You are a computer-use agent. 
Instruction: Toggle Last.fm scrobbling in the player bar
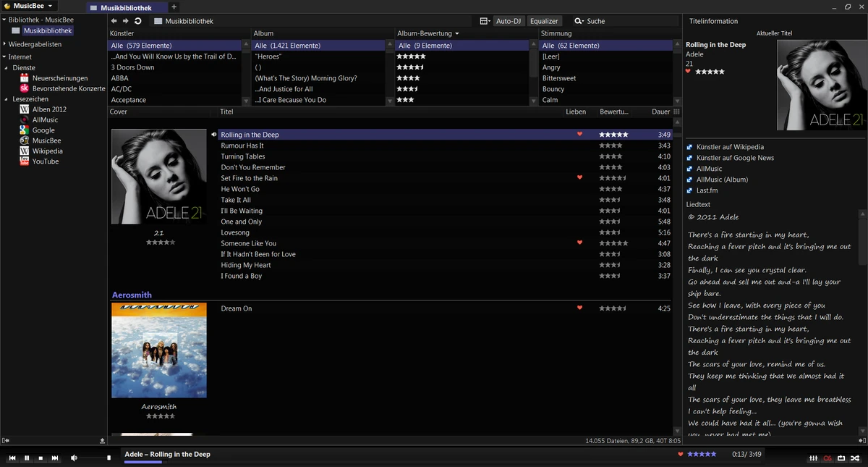click(x=827, y=458)
